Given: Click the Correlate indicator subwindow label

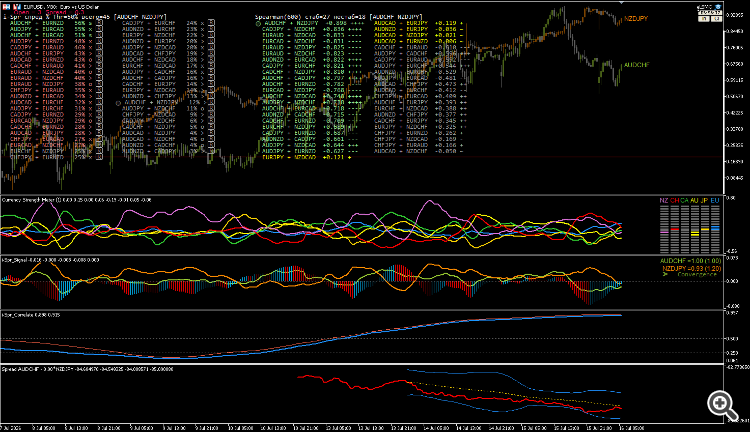Looking at the screenshot, I should [31, 315].
